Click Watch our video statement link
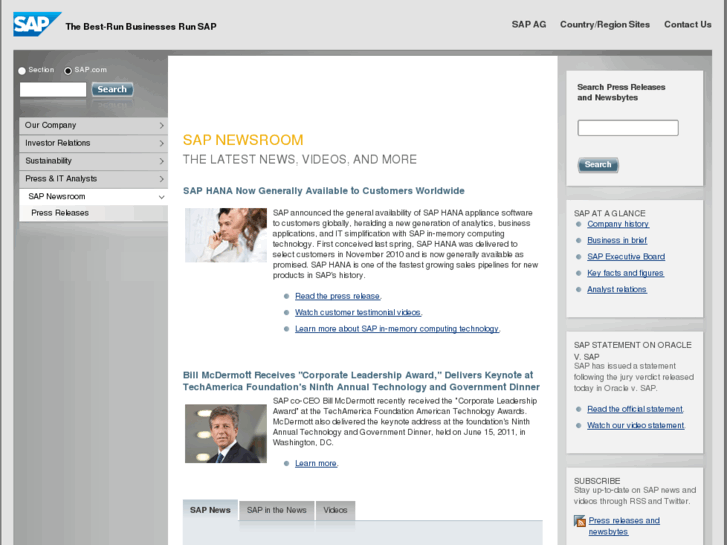This screenshot has height=545, width=727. [x=636, y=425]
